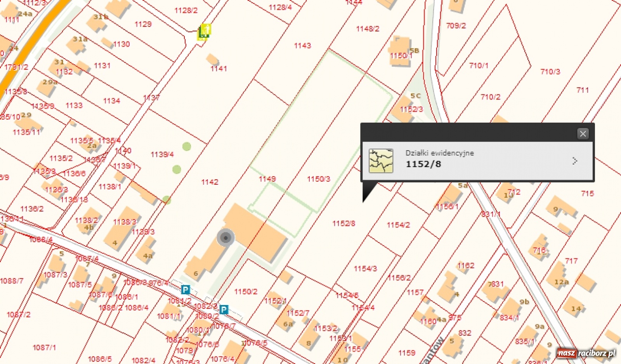Click the parcel label 710/3
This screenshot has width=621, height=364.
point(550,72)
